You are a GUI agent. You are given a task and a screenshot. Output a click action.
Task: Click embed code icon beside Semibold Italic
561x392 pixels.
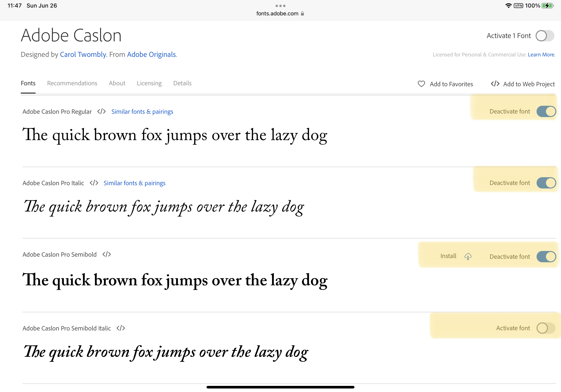[121, 328]
